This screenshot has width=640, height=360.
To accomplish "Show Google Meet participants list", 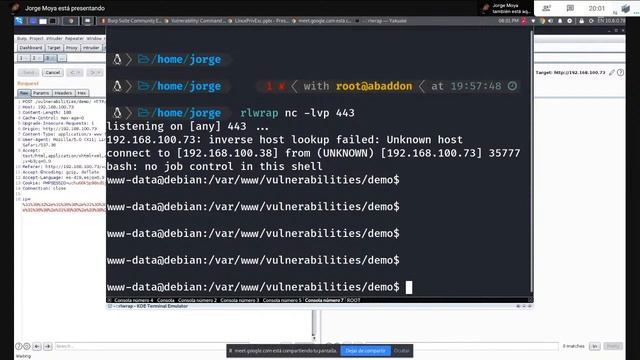I will [x=547, y=8].
